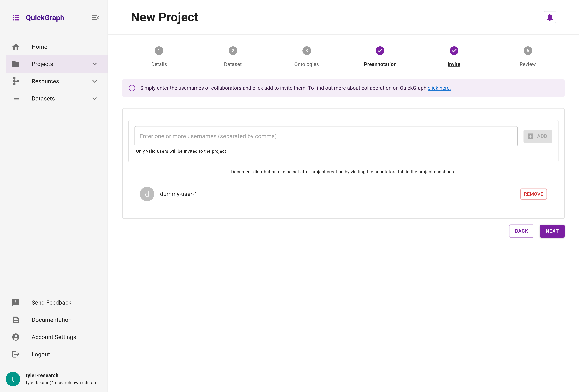Select the Details step in the stepper
The height and width of the screenshot is (392, 579).
coord(159,51)
